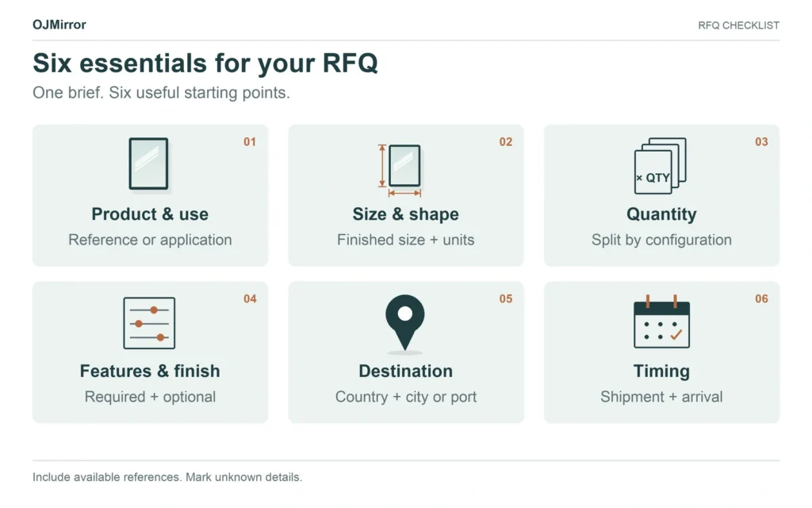Click the 'Split by configuration' text
The image size is (812, 508).
[x=661, y=240]
